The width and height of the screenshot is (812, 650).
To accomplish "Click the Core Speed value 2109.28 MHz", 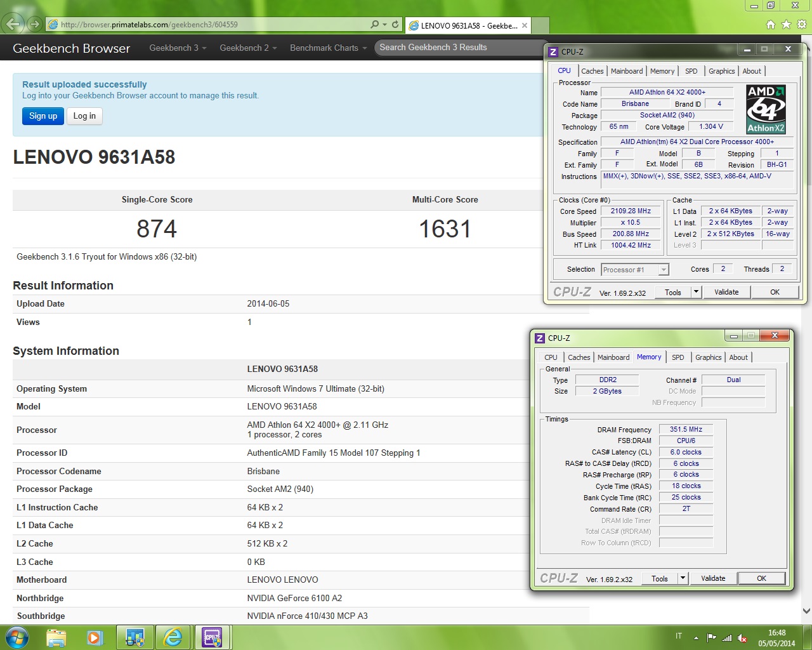I will click(631, 211).
